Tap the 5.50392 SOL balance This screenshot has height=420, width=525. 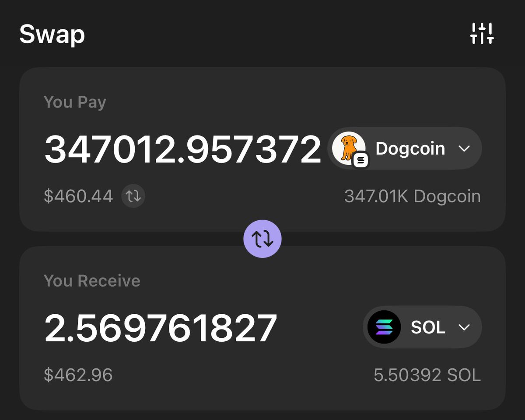click(427, 375)
